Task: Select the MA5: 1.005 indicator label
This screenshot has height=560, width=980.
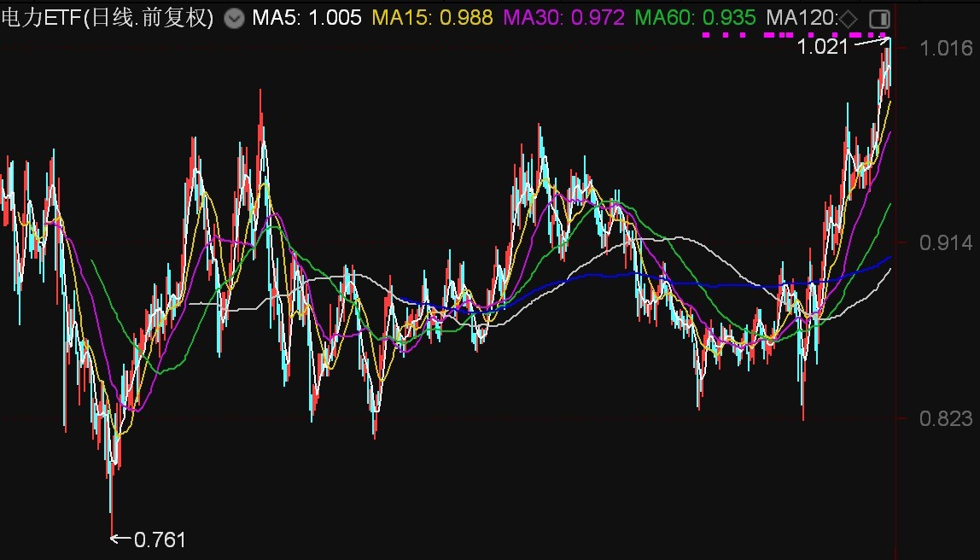Action: (306, 17)
